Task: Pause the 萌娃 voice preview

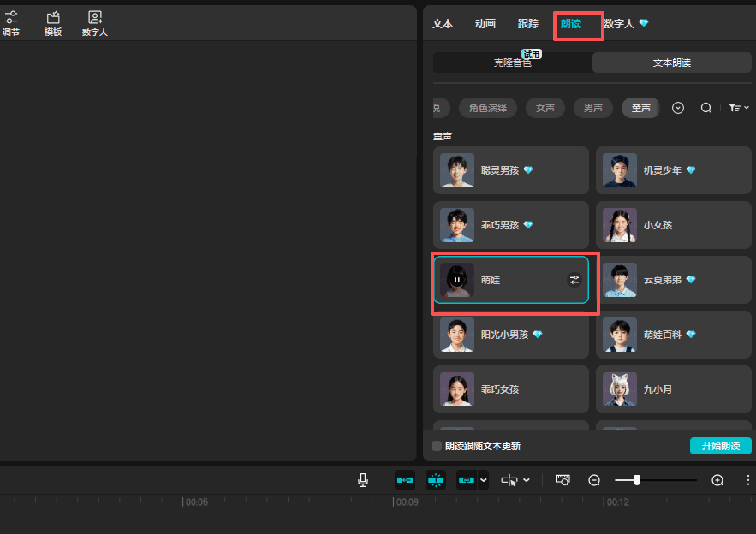Action: coord(457,280)
